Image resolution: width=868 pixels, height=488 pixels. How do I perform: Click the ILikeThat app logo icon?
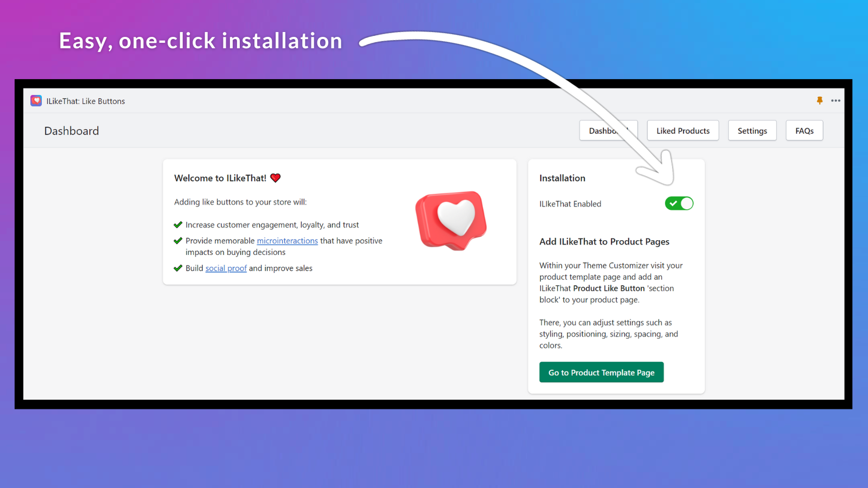[x=36, y=101]
